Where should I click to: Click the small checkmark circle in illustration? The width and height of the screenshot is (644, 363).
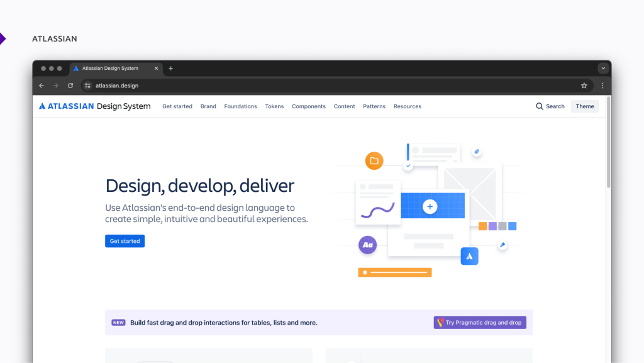pyautogui.click(x=408, y=166)
